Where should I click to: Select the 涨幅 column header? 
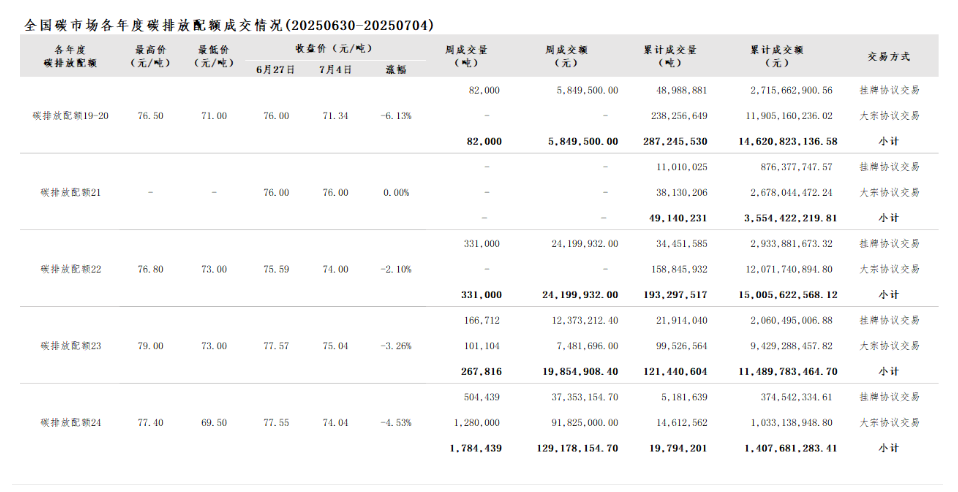396,70
